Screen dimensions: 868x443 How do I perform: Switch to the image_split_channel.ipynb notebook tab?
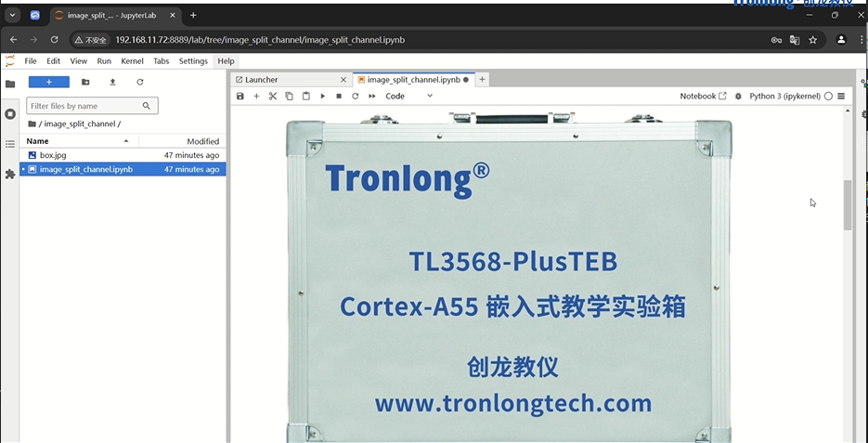click(412, 80)
